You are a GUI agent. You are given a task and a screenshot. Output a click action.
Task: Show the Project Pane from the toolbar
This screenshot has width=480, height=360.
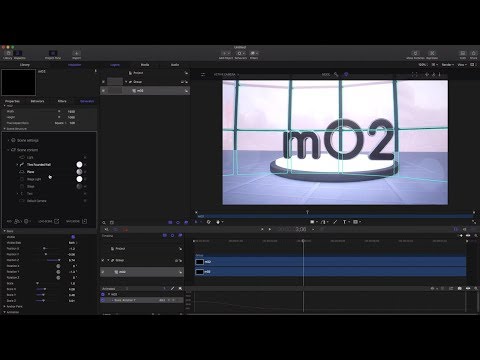[53, 53]
